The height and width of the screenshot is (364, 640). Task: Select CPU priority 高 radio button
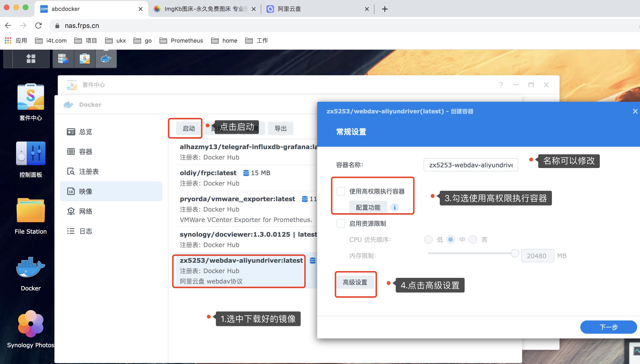(x=473, y=240)
